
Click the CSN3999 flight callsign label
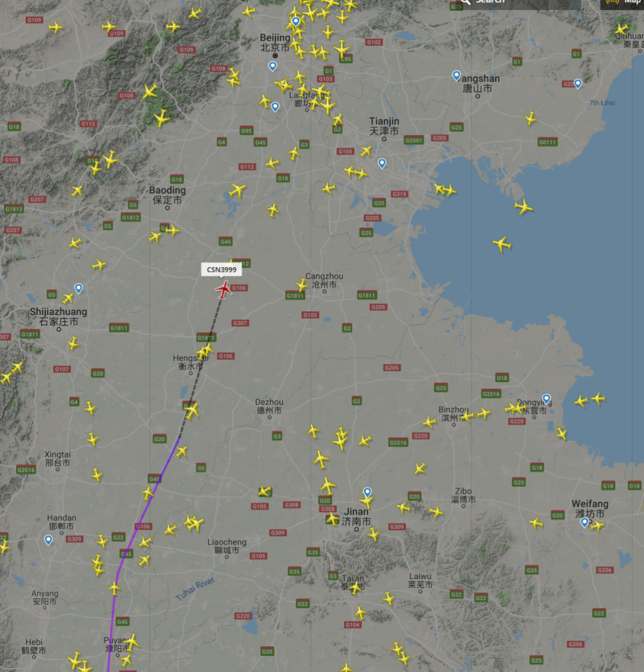pos(221,270)
